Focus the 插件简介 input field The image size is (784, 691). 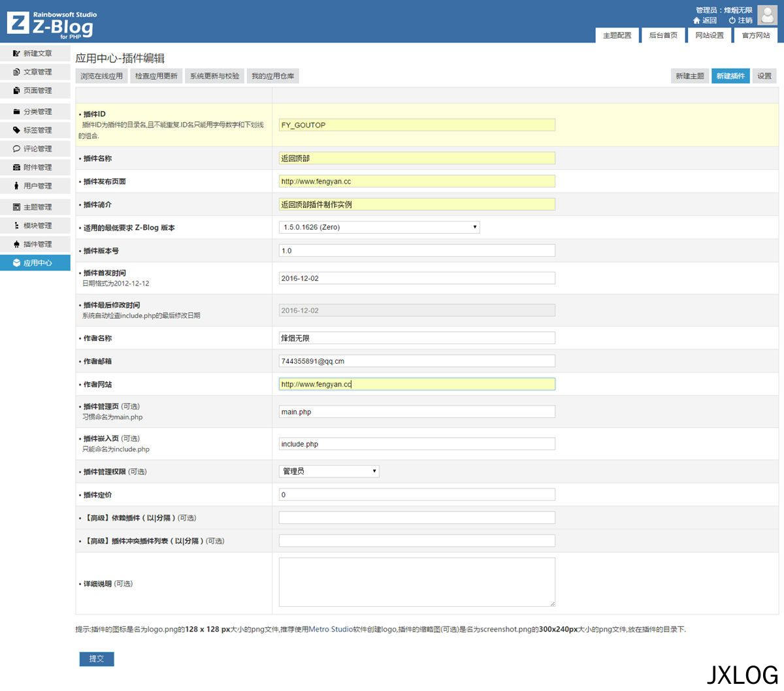click(x=417, y=204)
